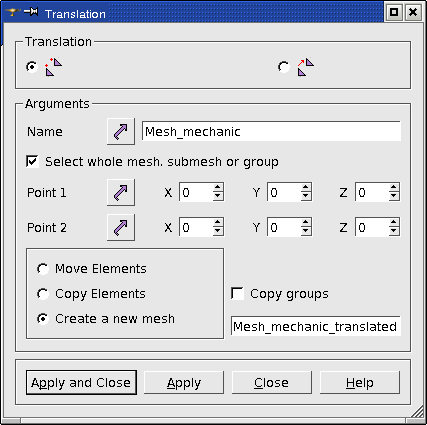This screenshot has width=427, height=425.
Task: Click the Point 2 selection arrow icon
Action: [121, 227]
